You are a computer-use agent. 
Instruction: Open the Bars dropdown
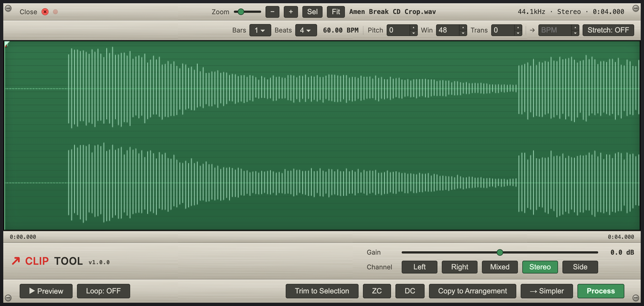(x=260, y=30)
